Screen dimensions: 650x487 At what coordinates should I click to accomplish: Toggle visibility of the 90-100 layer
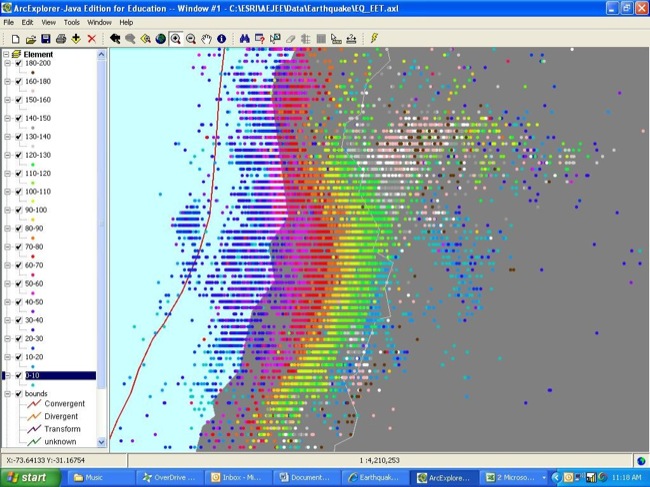coord(19,210)
